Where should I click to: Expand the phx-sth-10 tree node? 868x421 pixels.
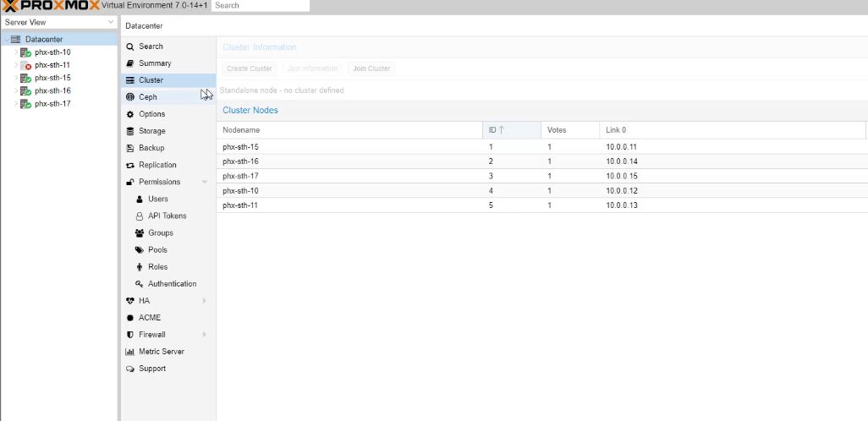pos(16,52)
